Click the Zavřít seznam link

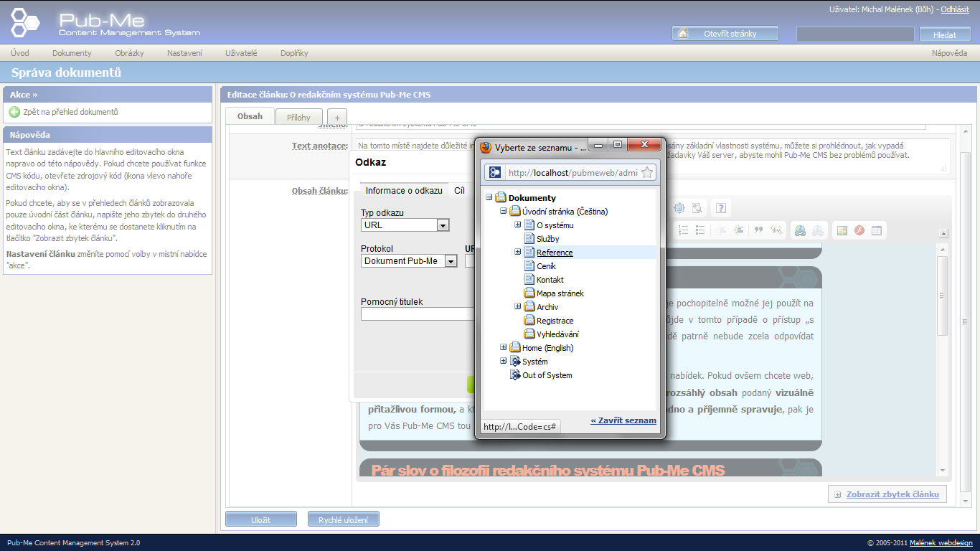[623, 420]
